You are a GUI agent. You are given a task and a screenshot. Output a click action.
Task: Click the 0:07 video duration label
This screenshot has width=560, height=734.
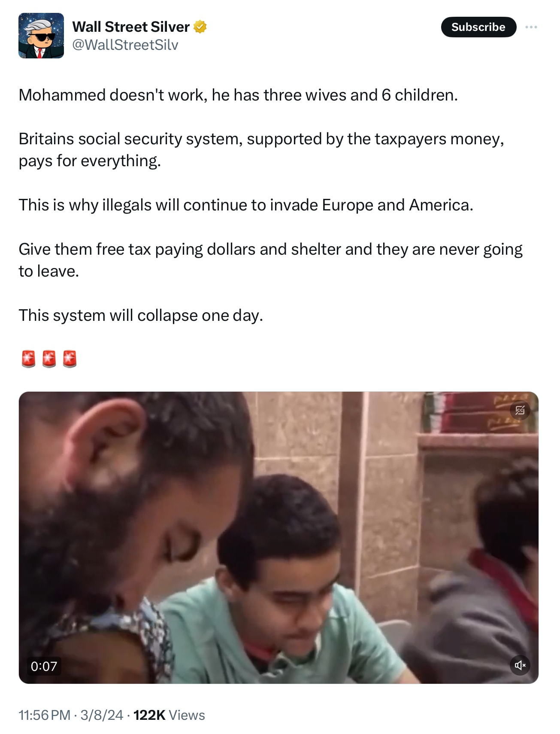(44, 666)
